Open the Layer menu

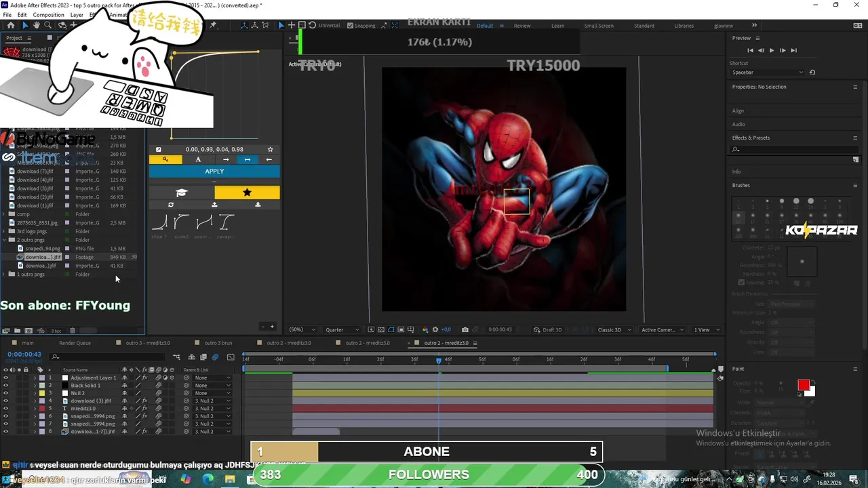coord(77,15)
